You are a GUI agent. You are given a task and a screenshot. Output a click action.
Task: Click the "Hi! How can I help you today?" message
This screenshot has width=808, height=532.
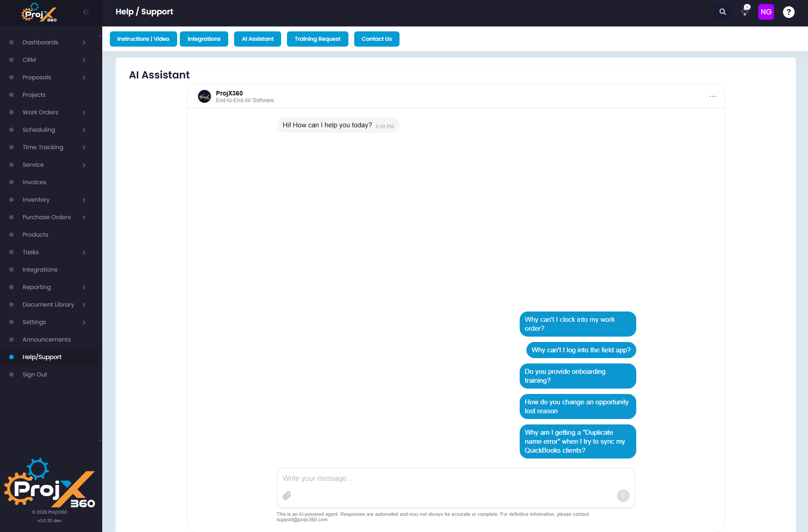(x=338, y=125)
